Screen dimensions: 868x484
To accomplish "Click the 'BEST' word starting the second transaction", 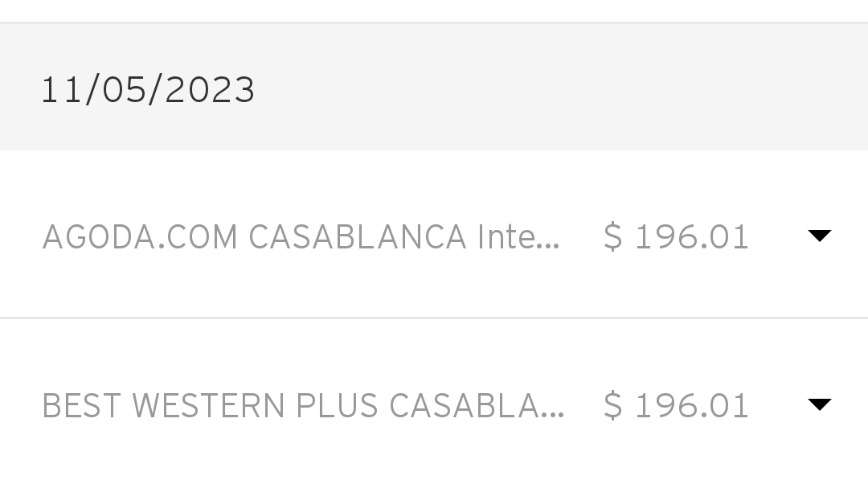I will tap(81, 406).
